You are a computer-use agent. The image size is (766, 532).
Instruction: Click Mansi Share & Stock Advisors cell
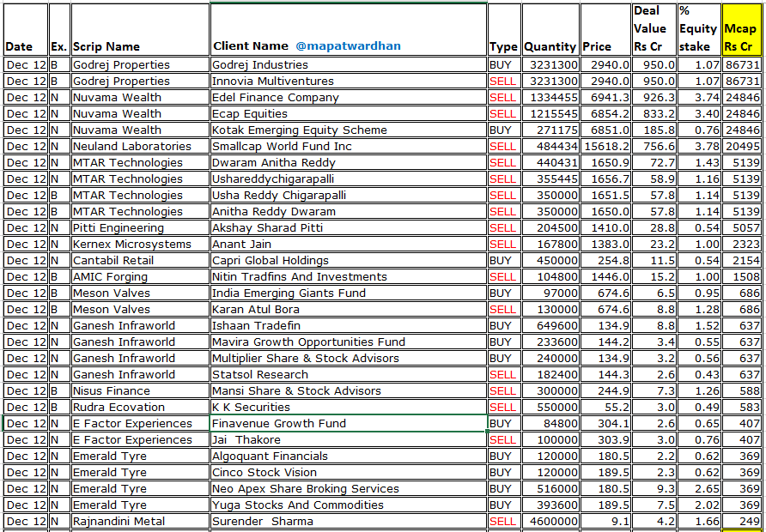(349, 391)
